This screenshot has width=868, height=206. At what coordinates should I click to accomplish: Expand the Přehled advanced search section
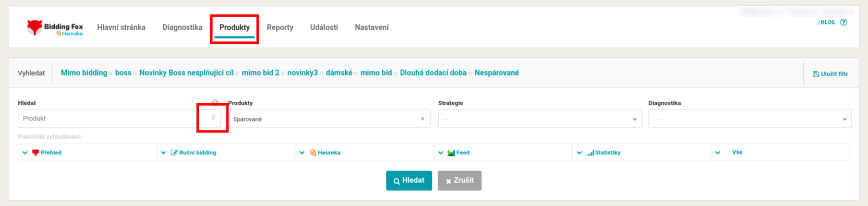25,153
